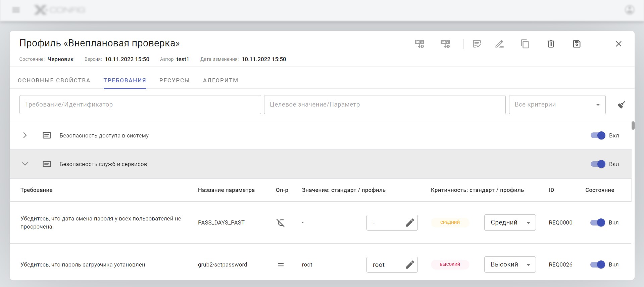Image resolution: width=644 pixels, height=287 pixels.
Task: Click 'Значение: стандарт / профиль' column header
Action: click(344, 190)
